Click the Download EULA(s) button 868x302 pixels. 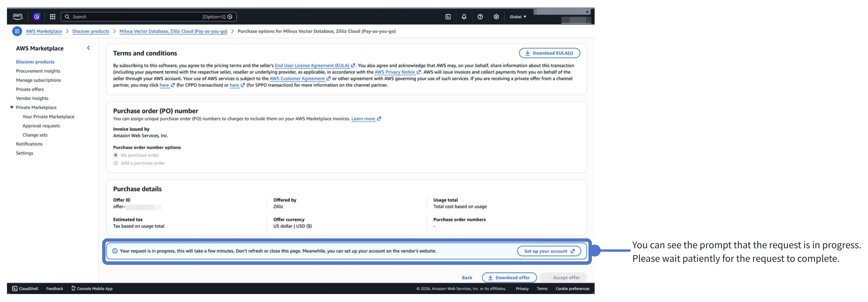click(x=549, y=53)
